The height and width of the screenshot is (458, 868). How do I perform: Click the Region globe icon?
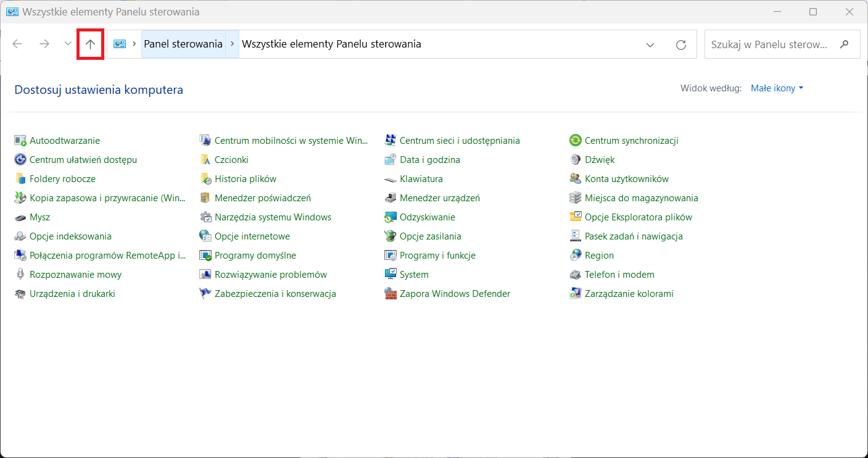[x=576, y=256]
